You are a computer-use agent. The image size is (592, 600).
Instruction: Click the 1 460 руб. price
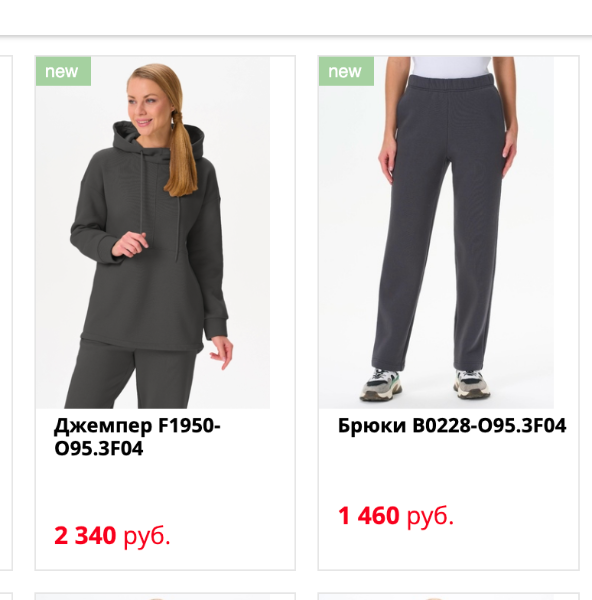tap(396, 515)
